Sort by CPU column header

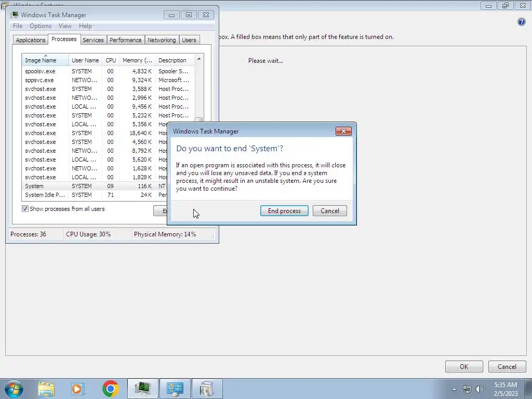(x=111, y=60)
